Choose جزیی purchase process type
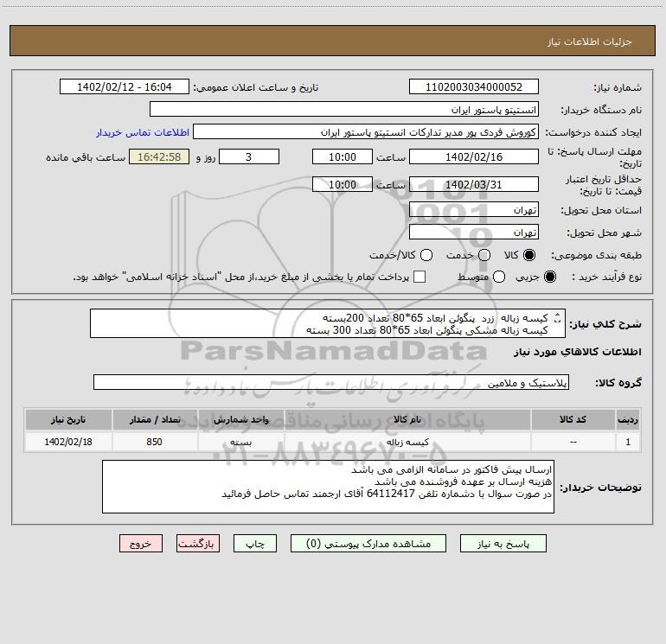Screen dimensions: 666x644 pyautogui.click(x=549, y=277)
